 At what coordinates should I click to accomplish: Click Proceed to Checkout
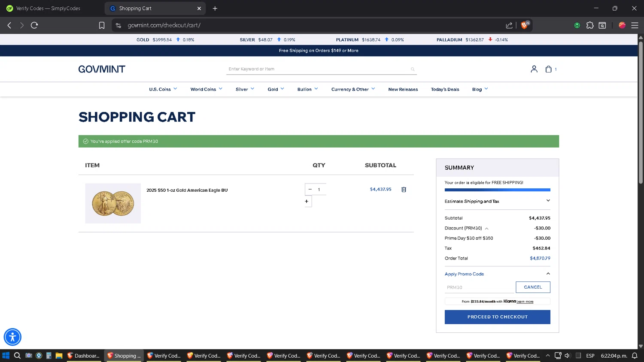pos(497,317)
